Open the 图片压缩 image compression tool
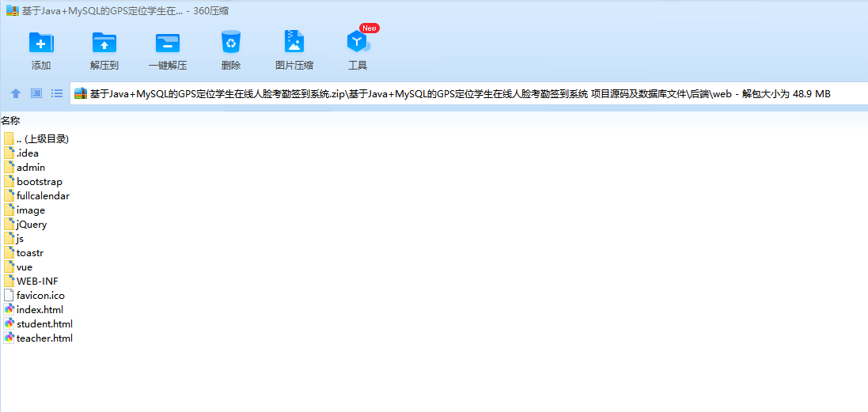868x412 pixels. [x=294, y=42]
